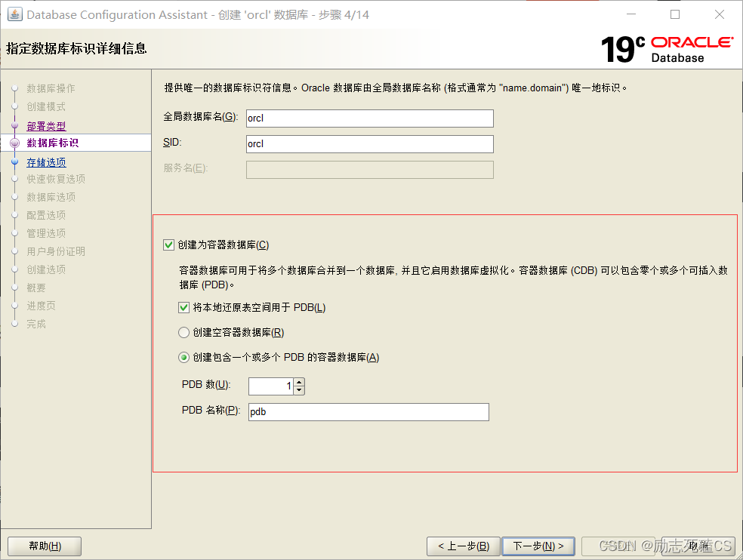Proceed with 下一步(N) button
This screenshot has width=743, height=560.
click(538, 546)
